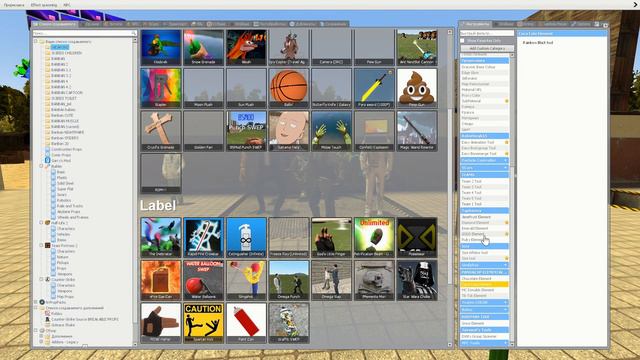The height and width of the screenshot is (360, 640).
Task: Select the green Unlimited Petrification Beam icon
Action: [x=374, y=237]
